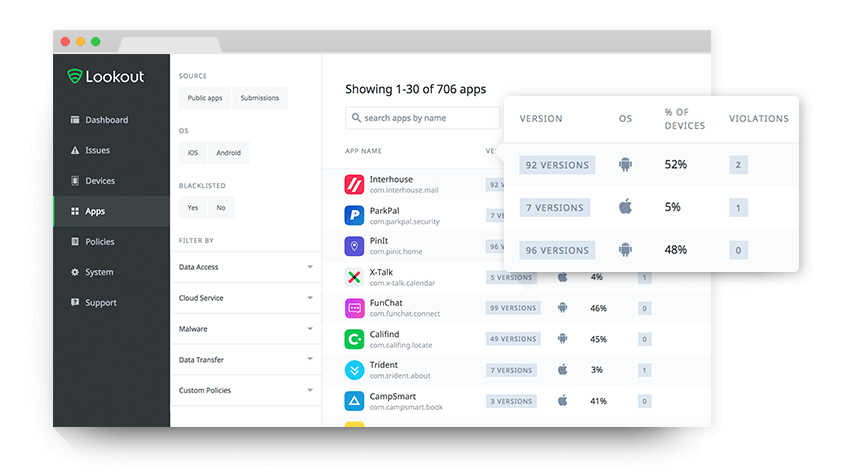Click the Devices sidebar icon
The width and height of the screenshot is (844, 474).
click(x=75, y=181)
